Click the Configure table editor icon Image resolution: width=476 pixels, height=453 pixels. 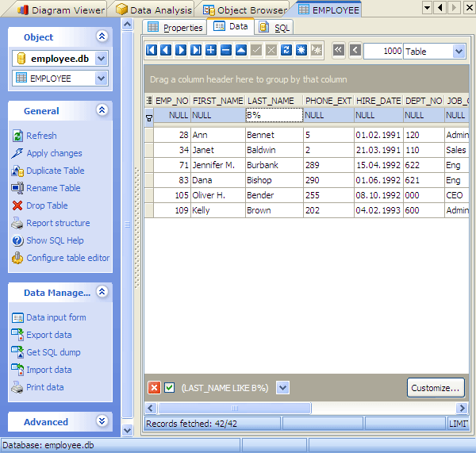click(x=17, y=258)
